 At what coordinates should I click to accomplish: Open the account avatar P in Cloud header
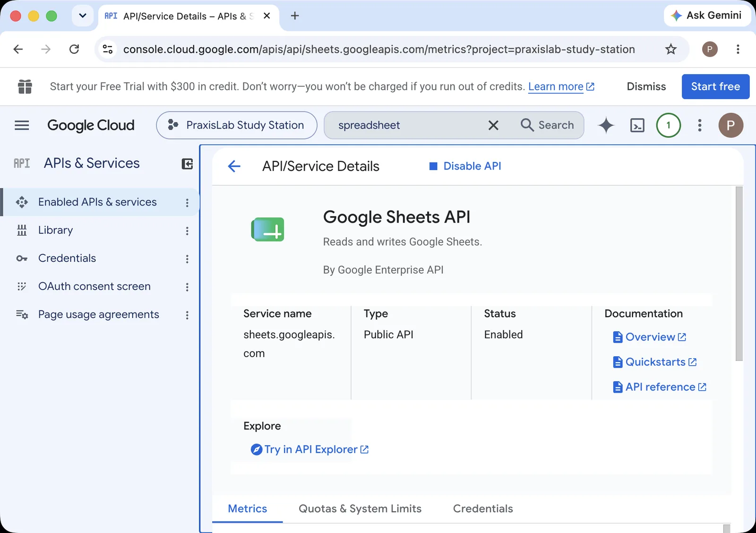(730, 125)
